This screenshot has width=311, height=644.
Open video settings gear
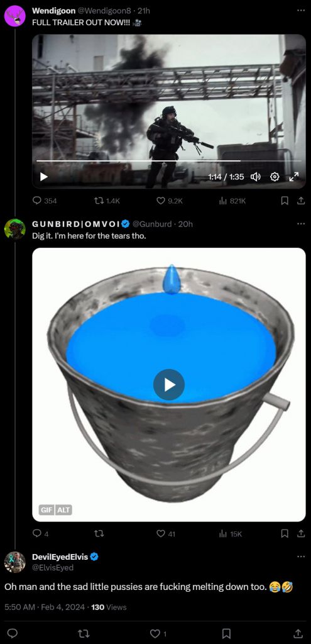pyautogui.click(x=275, y=177)
